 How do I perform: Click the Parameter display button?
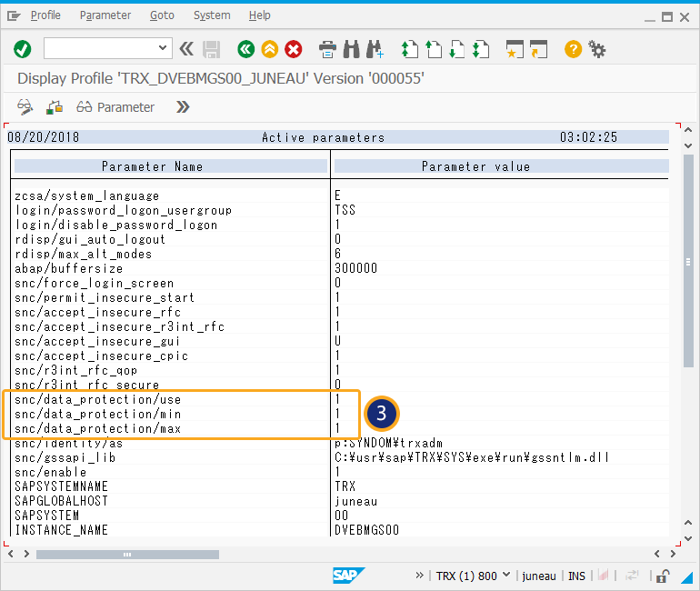(x=115, y=107)
